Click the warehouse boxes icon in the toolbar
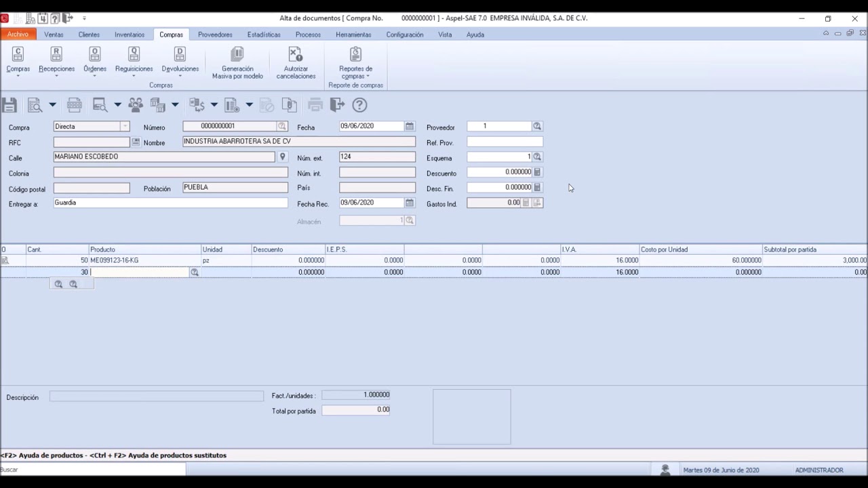 coord(158,105)
